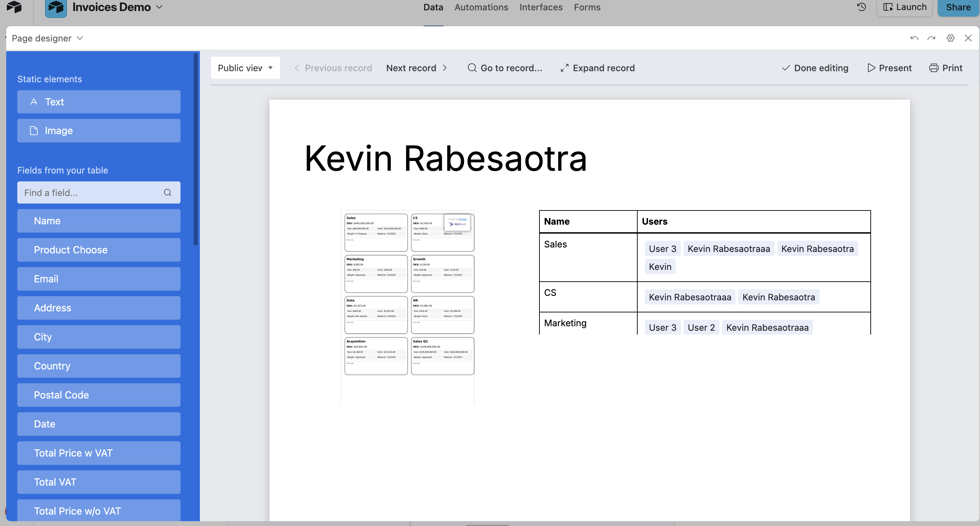Click the redo arrow icon

(x=931, y=38)
